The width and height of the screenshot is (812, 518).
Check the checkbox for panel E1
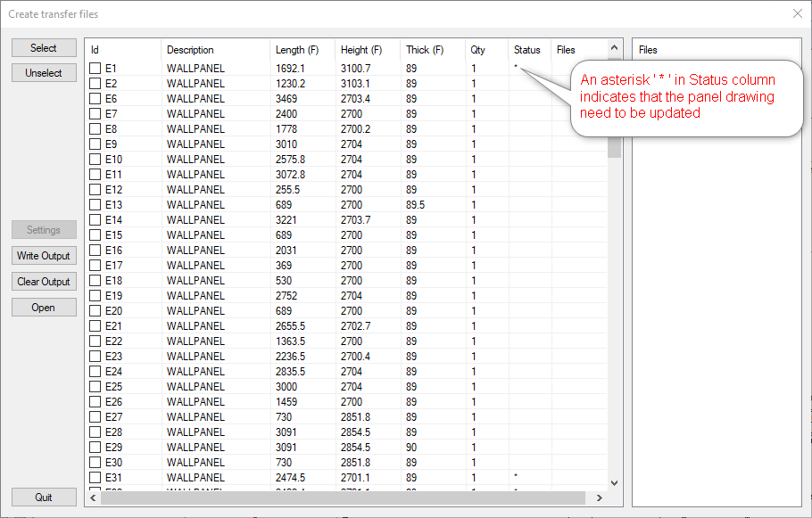click(95, 69)
